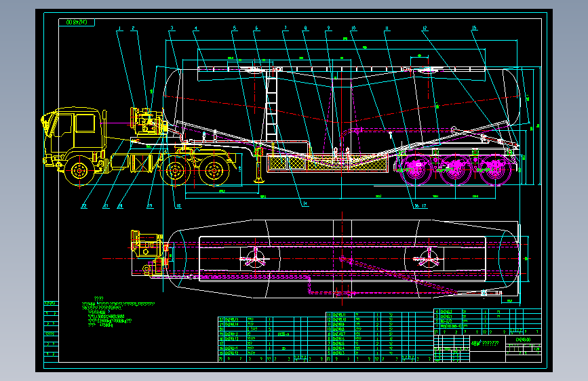This screenshot has width=588, height=381.
Task: Select part callout 12
Action: (x=425, y=28)
